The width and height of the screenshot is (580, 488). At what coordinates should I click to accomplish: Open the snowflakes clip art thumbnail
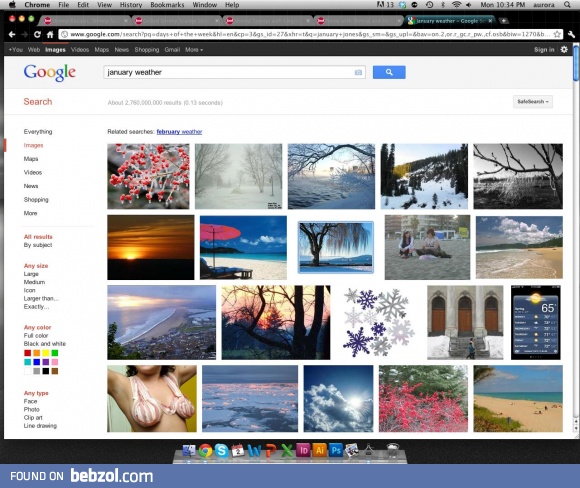point(378,322)
